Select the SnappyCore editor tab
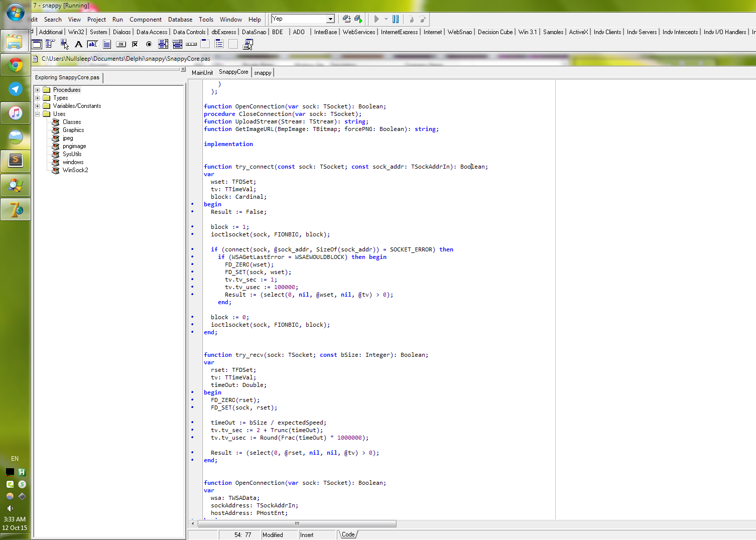The width and height of the screenshot is (756, 540). [233, 72]
